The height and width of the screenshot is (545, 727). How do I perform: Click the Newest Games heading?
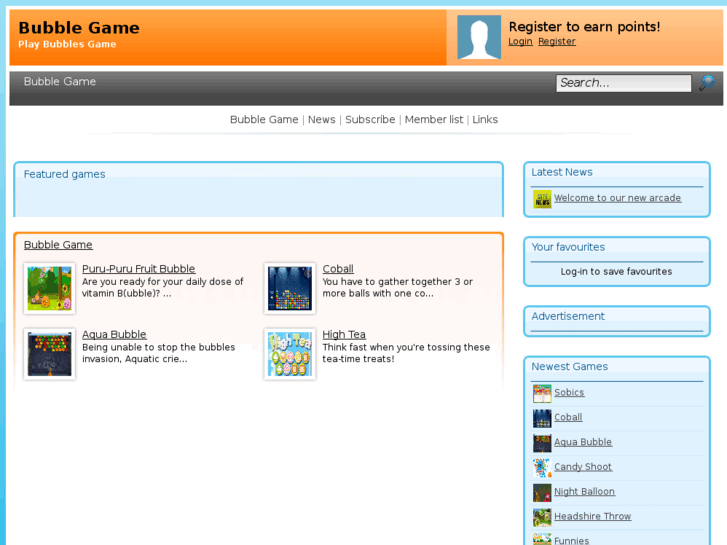coord(569,366)
